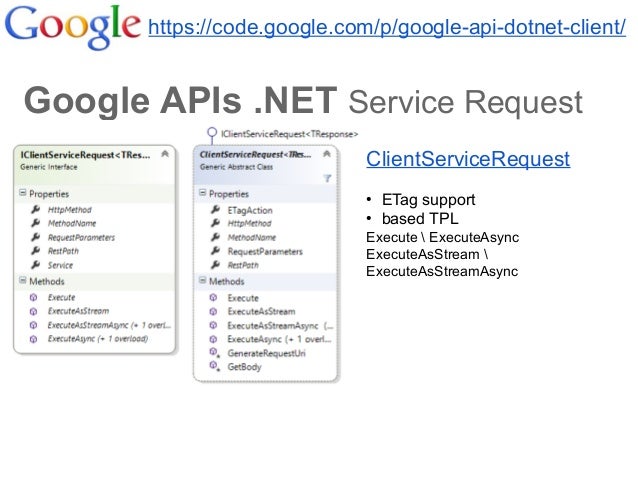Screen dimensions: 638x479
Task: Click wrench icon beside RequestParameters in class
Action: [x=216, y=251]
